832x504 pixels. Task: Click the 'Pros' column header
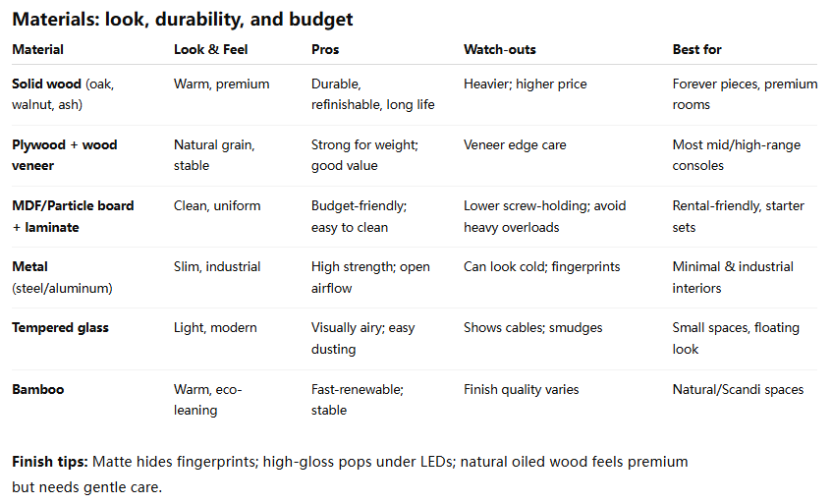[x=325, y=49]
